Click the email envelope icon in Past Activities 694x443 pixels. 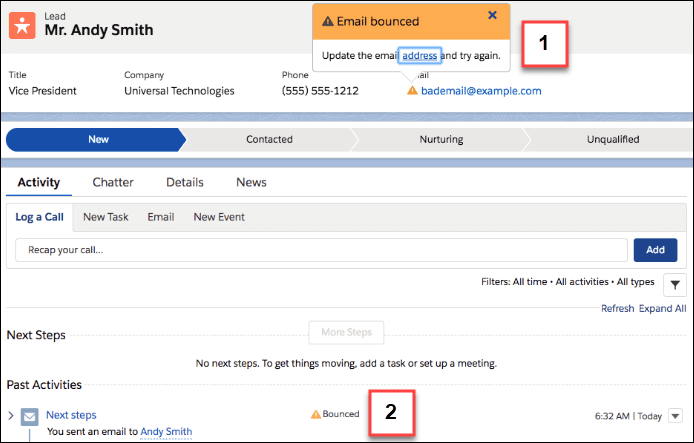tap(30, 416)
